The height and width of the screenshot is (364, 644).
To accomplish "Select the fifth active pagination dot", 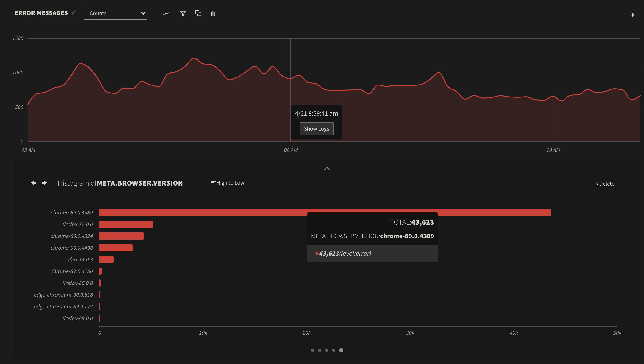I will click(341, 350).
